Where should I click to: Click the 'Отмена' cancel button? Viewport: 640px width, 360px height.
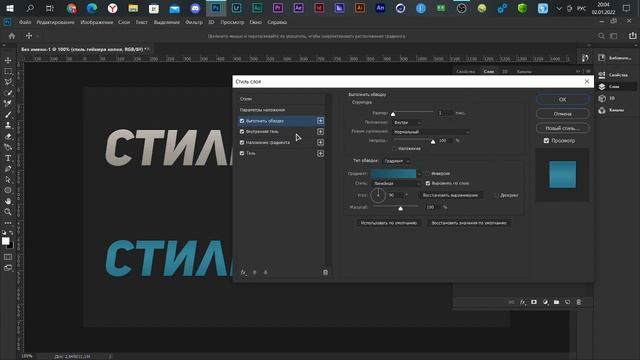pos(562,114)
